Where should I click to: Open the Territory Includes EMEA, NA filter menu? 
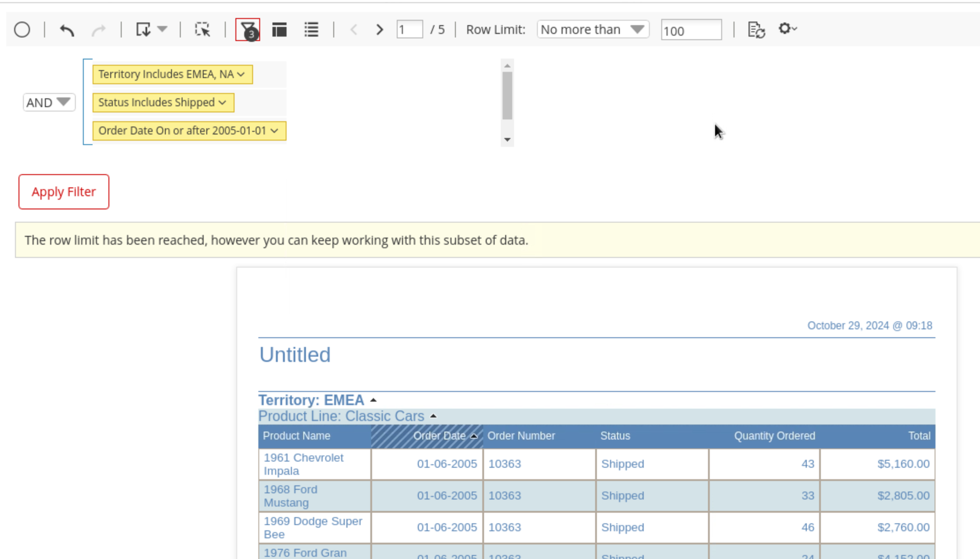[172, 74]
